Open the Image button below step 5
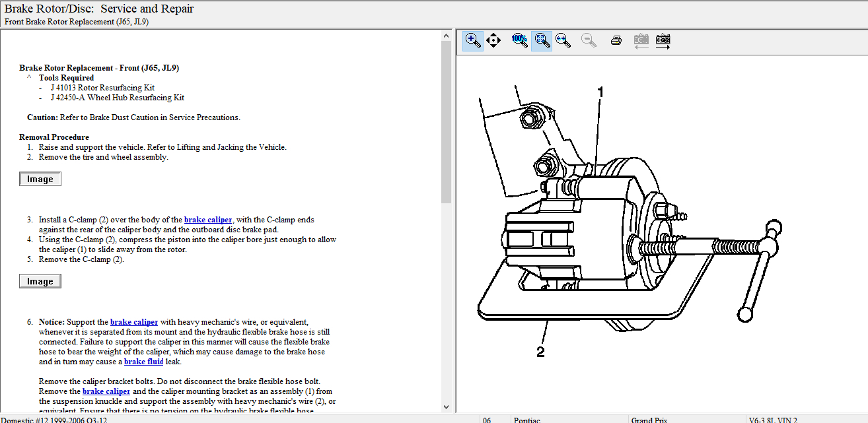This screenshot has height=423, width=868. (40, 281)
